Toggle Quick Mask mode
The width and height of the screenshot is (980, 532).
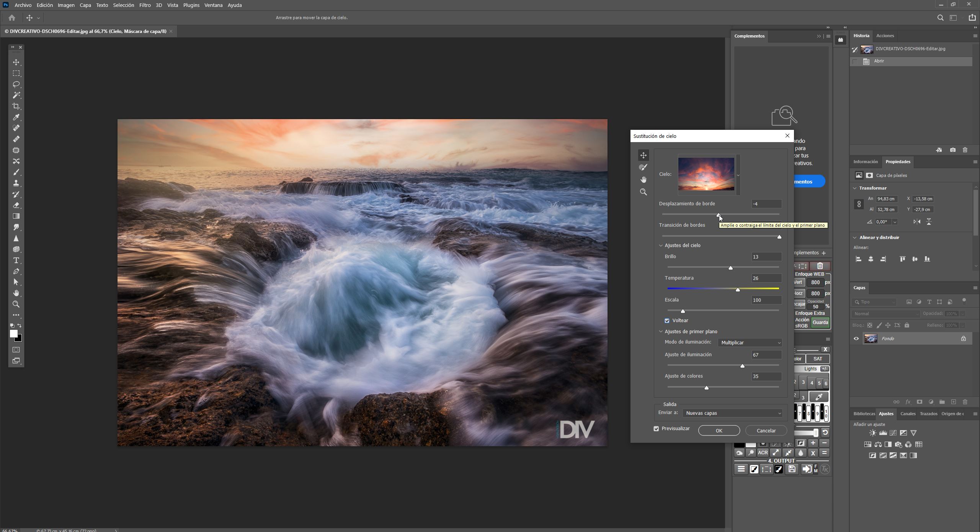pyautogui.click(x=16, y=350)
